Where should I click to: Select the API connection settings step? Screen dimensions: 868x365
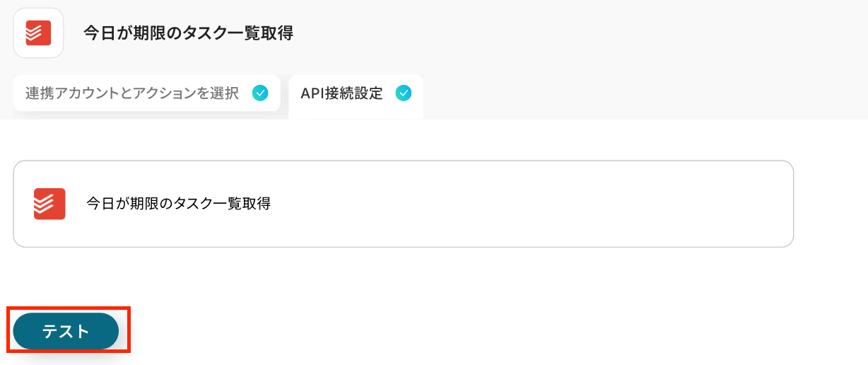pyautogui.click(x=341, y=93)
